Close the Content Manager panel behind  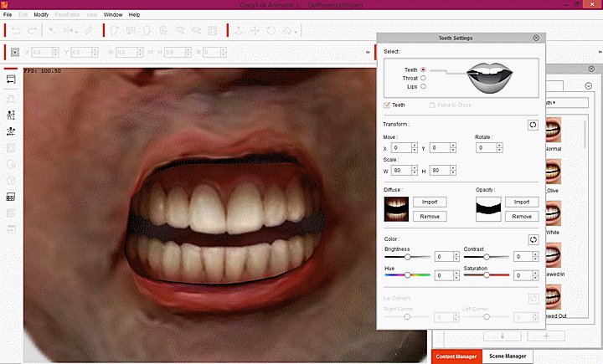[591, 69]
